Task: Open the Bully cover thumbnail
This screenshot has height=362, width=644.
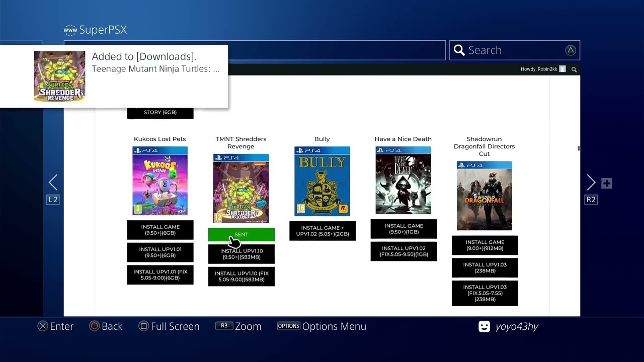Action: 322,182
